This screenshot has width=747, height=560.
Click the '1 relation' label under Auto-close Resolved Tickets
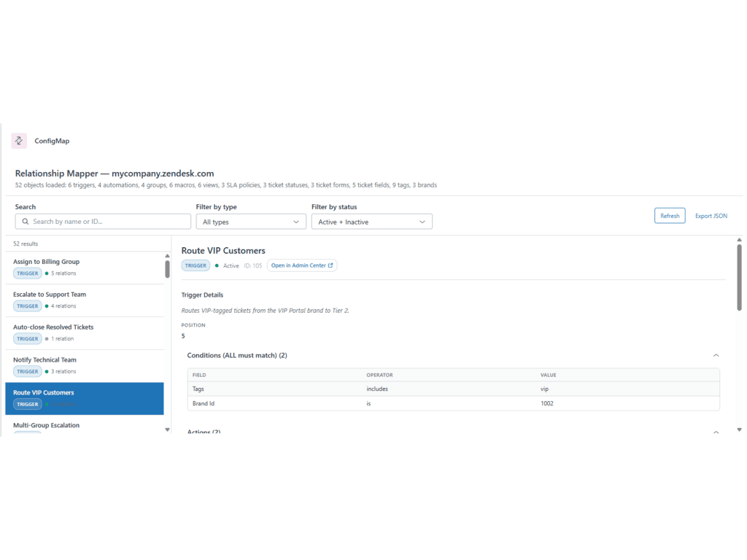63,339
